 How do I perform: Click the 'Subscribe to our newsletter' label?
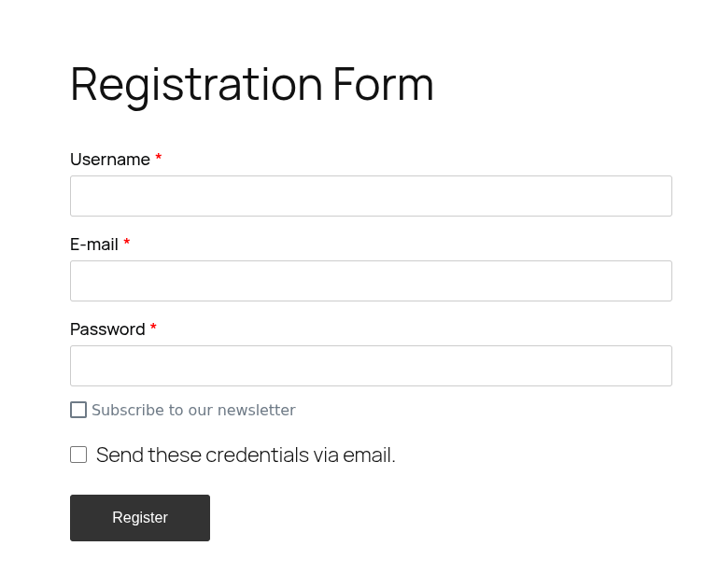pos(193,411)
